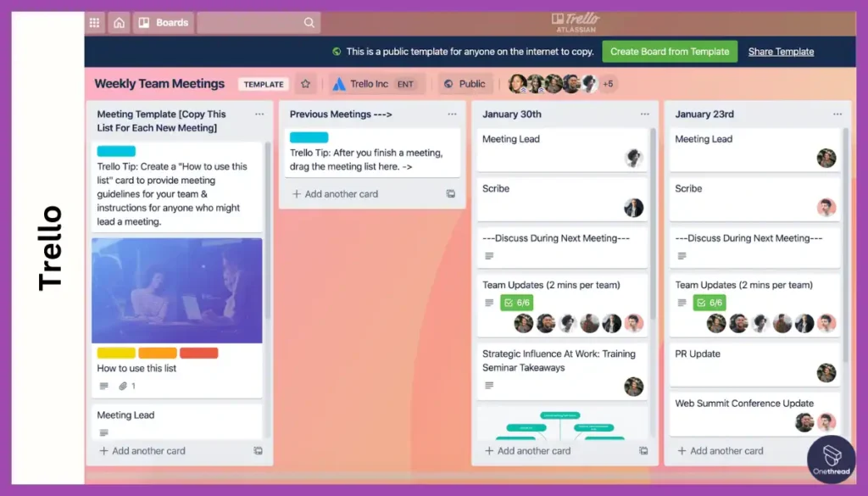Click description icon on How to use this list card
Image resolution: width=868 pixels, height=496 pixels.
coord(103,386)
